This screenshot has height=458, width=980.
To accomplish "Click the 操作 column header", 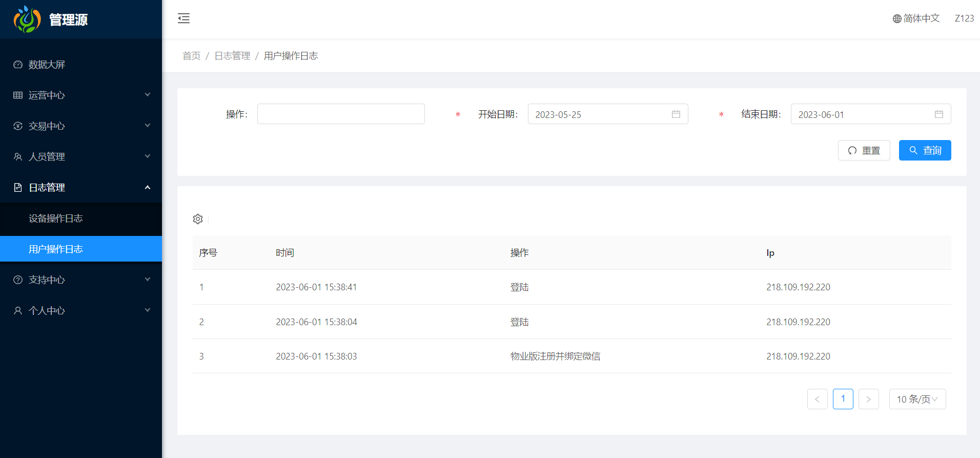I will click(519, 253).
